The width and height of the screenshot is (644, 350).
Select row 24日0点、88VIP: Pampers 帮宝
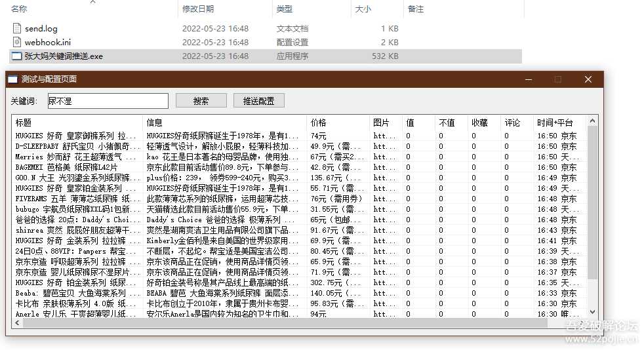point(300,251)
